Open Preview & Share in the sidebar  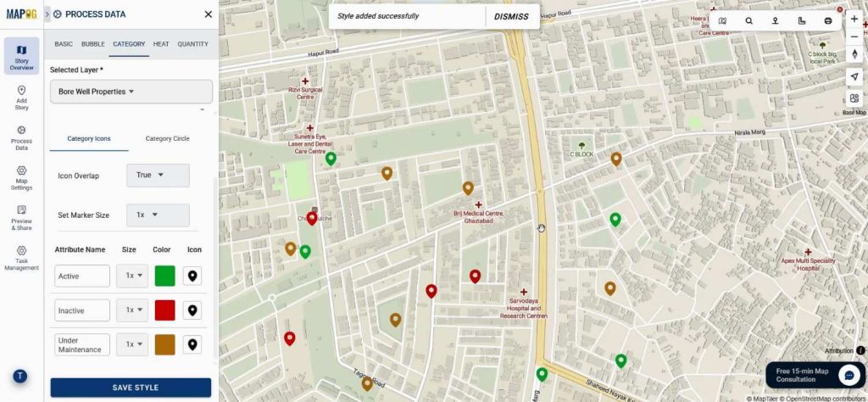[21, 216]
